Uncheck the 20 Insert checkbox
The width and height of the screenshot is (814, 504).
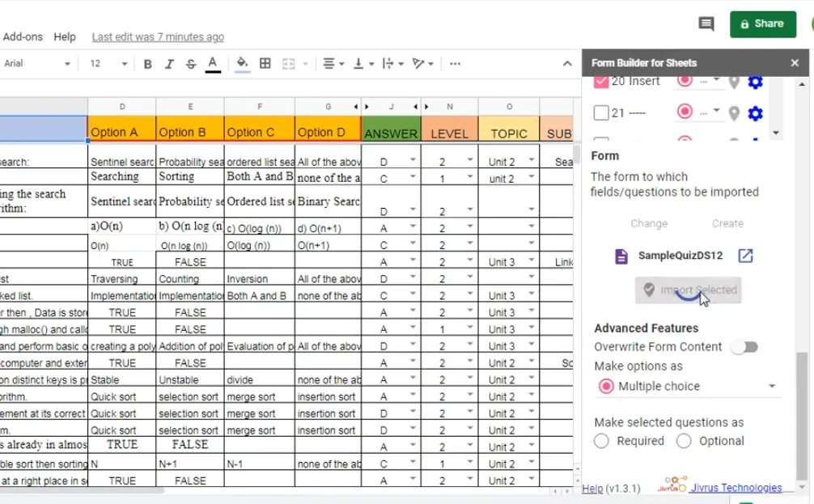601,81
